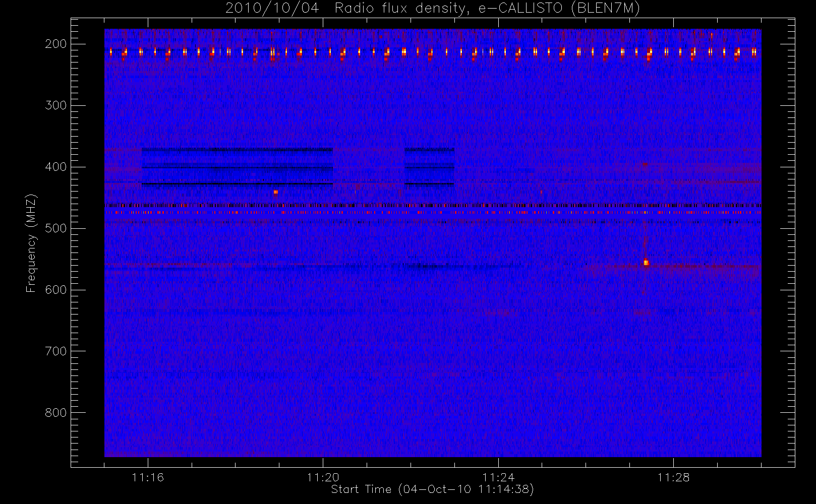
Task: Click the 11:24 time tick label
Action: pyautogui.click(x=498, y=477)
